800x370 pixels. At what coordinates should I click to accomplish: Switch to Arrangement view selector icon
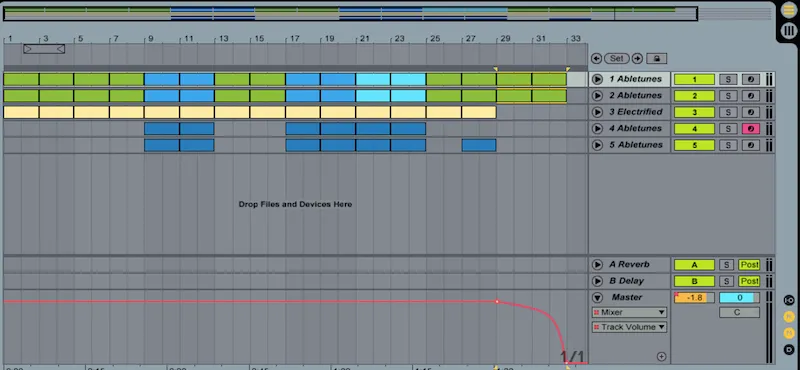tap(789, 11)
